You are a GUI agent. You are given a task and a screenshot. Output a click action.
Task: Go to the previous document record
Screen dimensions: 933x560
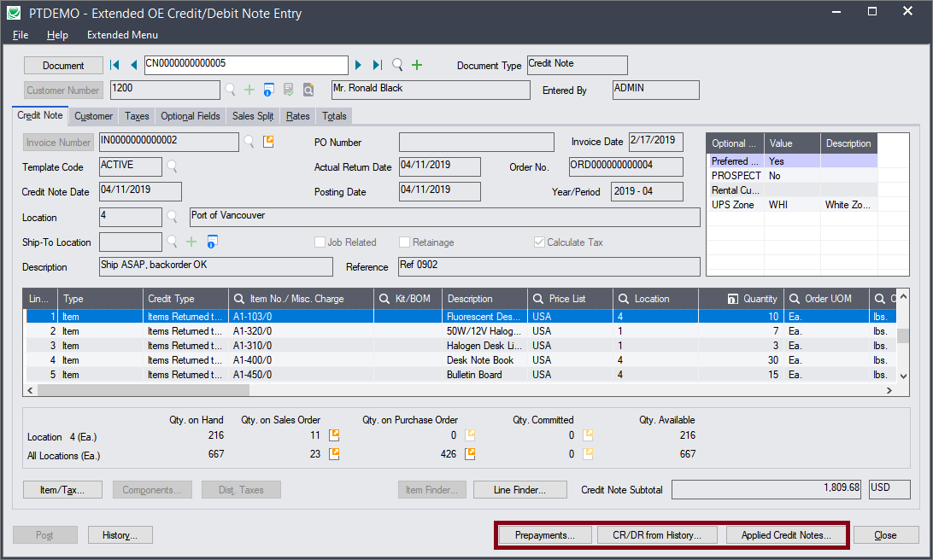point(133,65)
